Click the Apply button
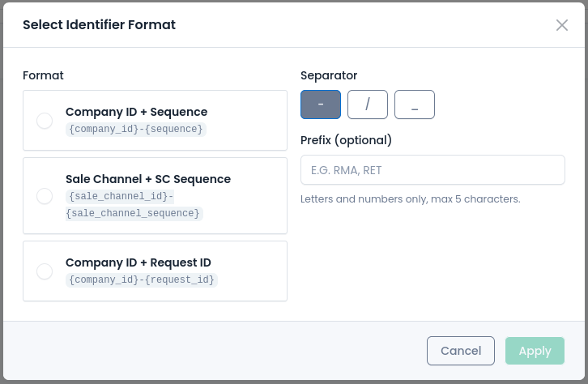The height and width of the screenshot is (384, 588). pyautogui.click(x=535, y=351)
